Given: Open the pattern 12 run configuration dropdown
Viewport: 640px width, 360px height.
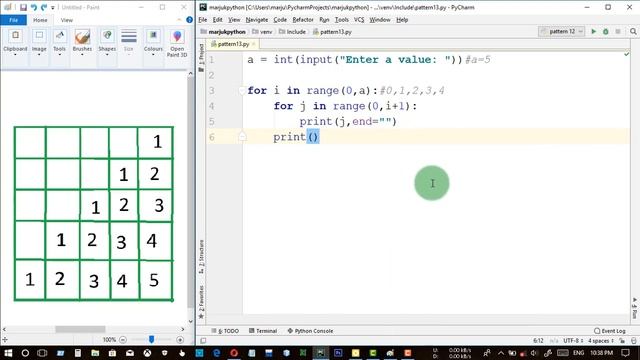Looking at the screenshot, I should click(562, 31).
